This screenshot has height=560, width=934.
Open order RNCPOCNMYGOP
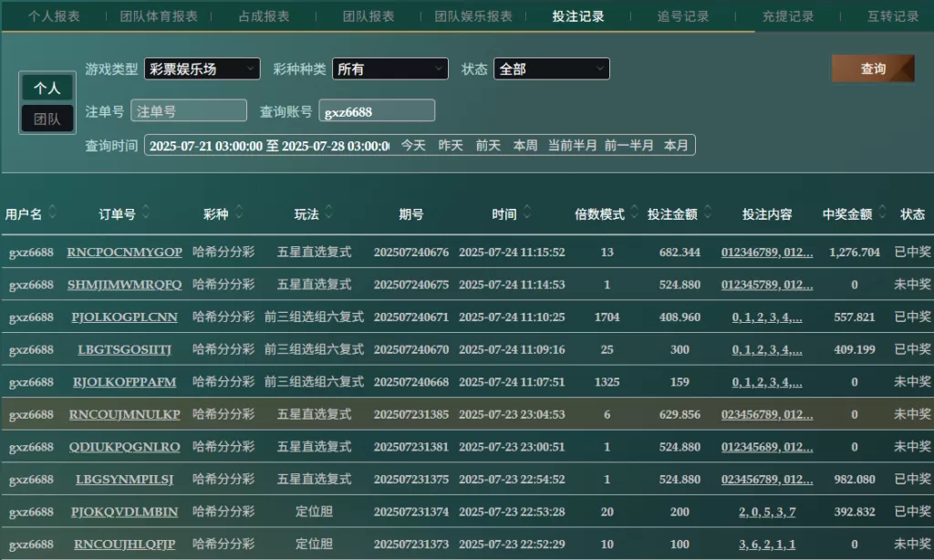124,253
